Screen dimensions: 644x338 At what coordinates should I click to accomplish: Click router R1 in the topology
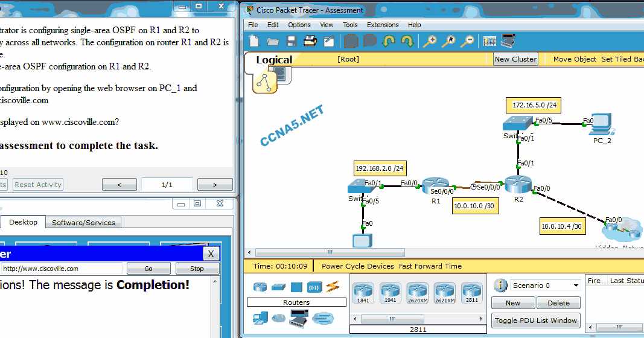tap(435, 187)
